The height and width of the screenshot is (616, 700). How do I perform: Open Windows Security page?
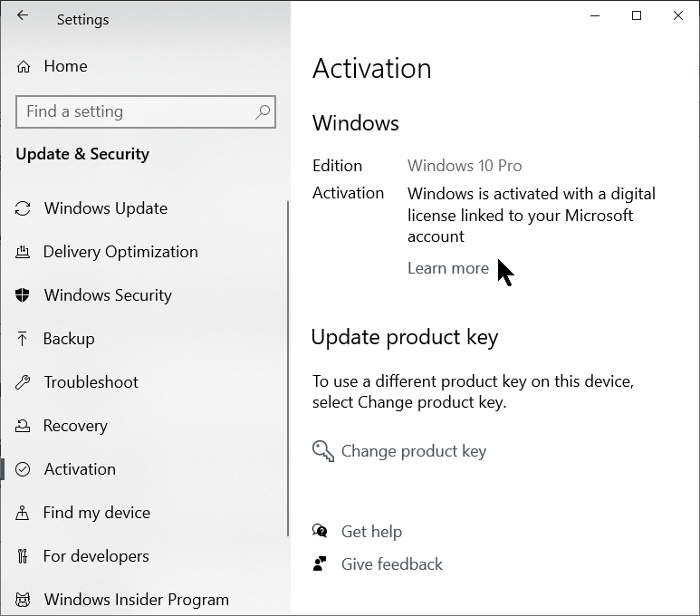point(108,295)
